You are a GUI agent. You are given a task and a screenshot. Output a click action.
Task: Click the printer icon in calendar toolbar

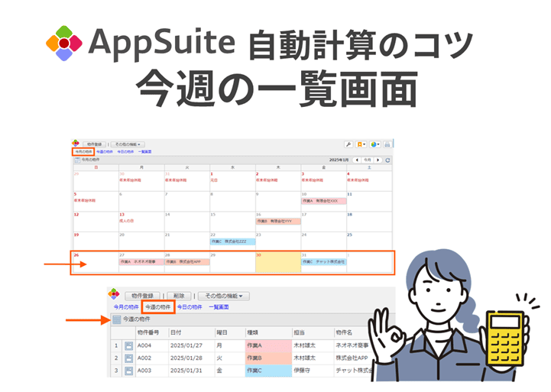pyautogui.click(x=387, y=144)
